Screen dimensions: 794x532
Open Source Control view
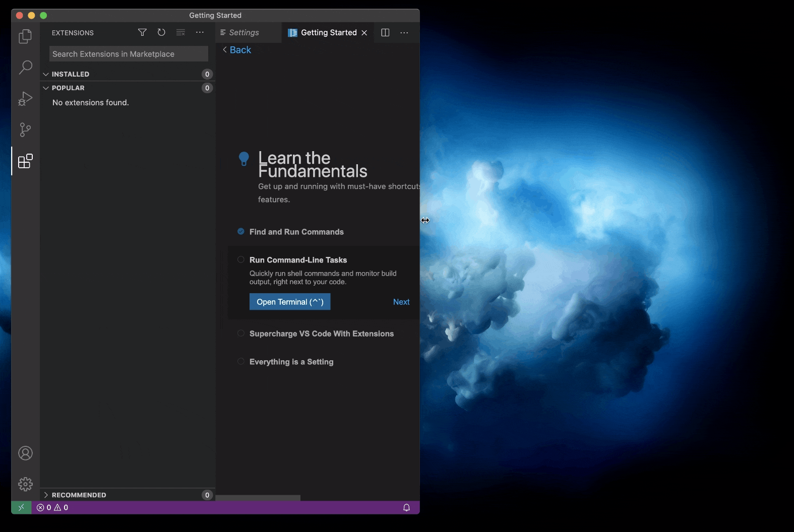pyautogui.click(x=25, y=130)
